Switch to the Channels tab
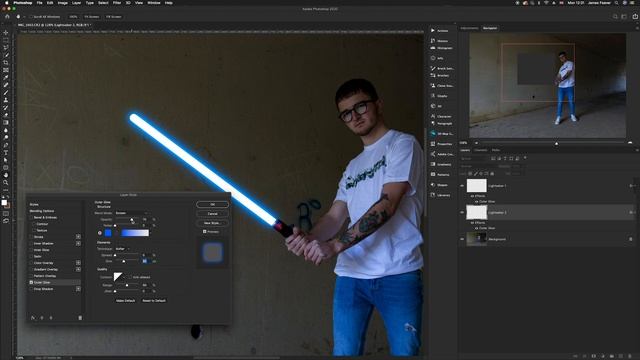 [480, 150]
